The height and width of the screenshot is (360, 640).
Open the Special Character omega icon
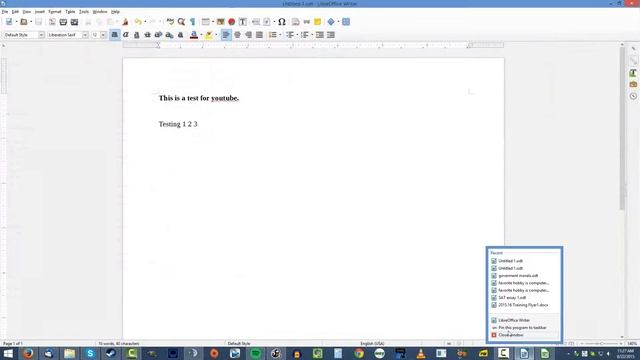(x=282, y=22)
